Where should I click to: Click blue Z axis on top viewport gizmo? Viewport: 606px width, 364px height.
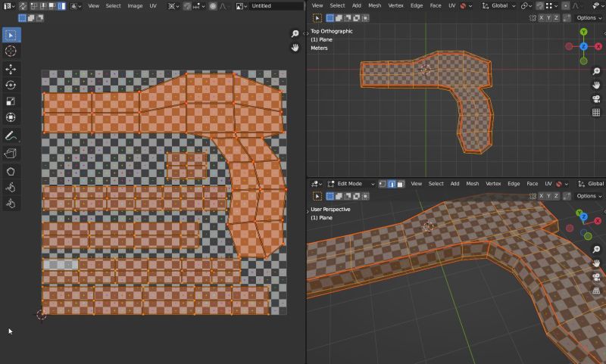pos(583,46)
